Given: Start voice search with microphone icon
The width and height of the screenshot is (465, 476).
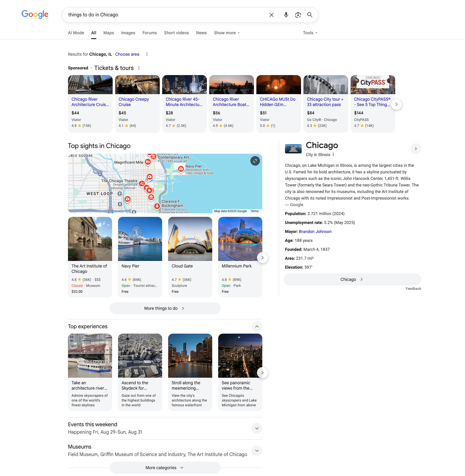Looking at the screenshot, I should tap(286, 15).
